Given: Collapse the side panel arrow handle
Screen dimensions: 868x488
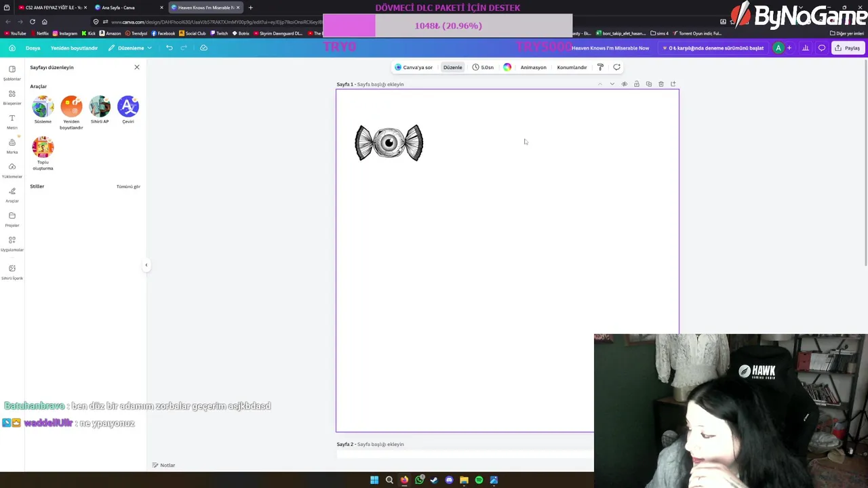Looking at the screenshot, I should 146,265.
